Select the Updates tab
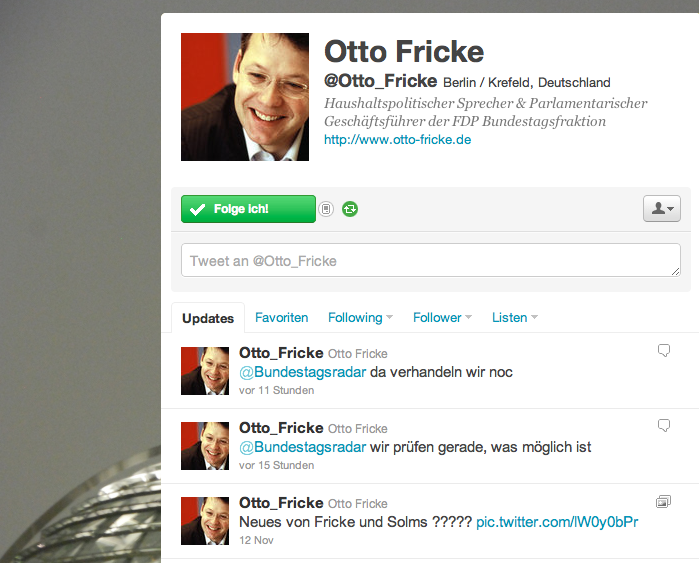The image size is (699, 563). tap(208, 318)
